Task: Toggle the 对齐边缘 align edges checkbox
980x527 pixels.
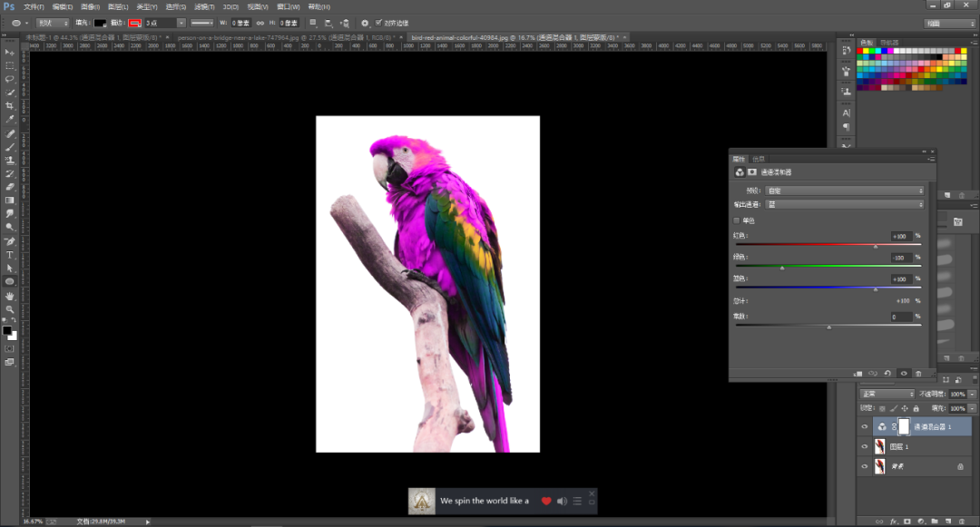Action: coord(378,23)
